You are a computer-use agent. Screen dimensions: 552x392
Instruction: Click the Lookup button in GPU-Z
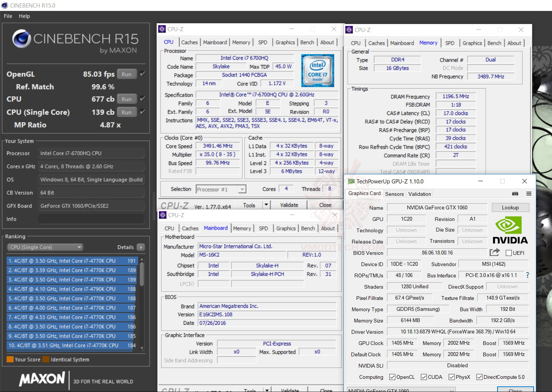510,207
